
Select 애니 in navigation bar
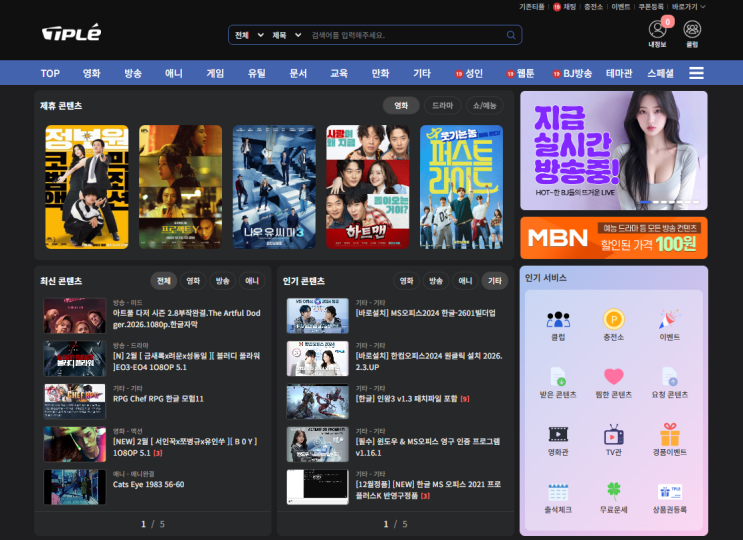tap(174, 73)
